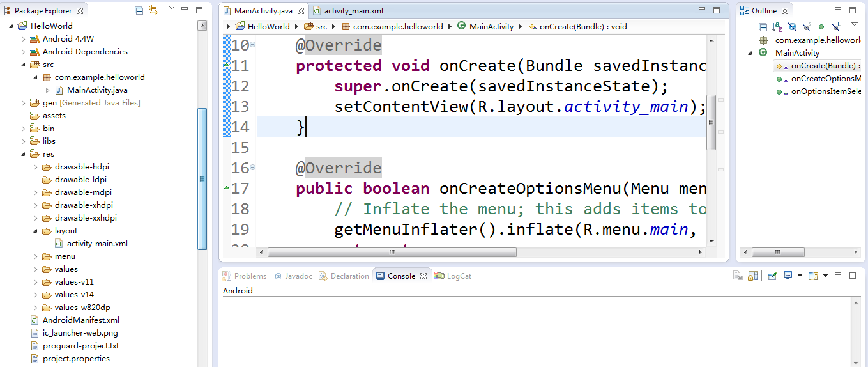This screenshot has width=868, height=367.
Task: Fold the code block at line 10
Action: tap(253, 45)
